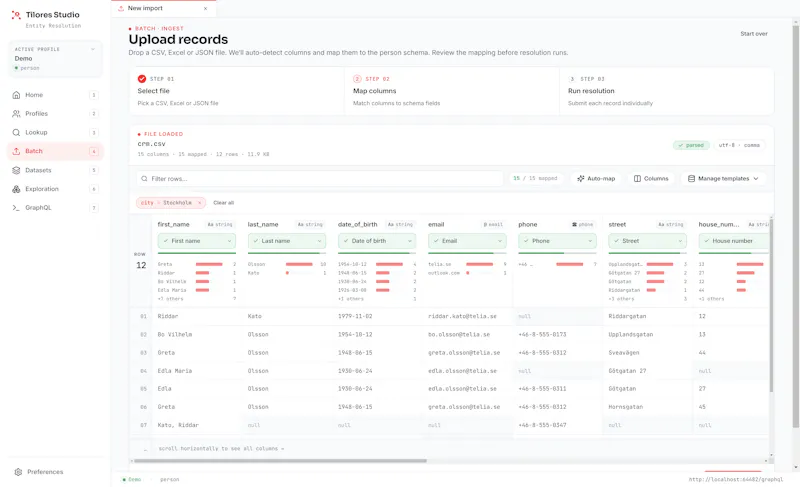The width and height of the screenshot is (800, 487).
Task: Select the Step 03 Run resolution card
Action: coord(666,91)
